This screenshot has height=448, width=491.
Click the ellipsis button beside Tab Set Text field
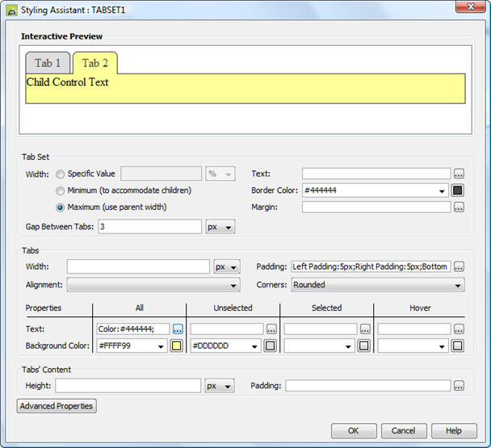tap(459, 174)
